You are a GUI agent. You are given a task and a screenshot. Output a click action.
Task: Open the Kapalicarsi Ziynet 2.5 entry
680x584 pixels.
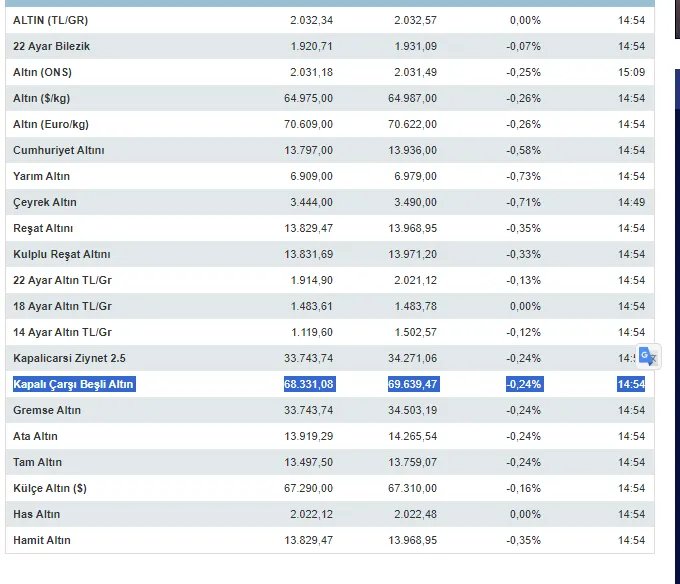tap(69, 358)
